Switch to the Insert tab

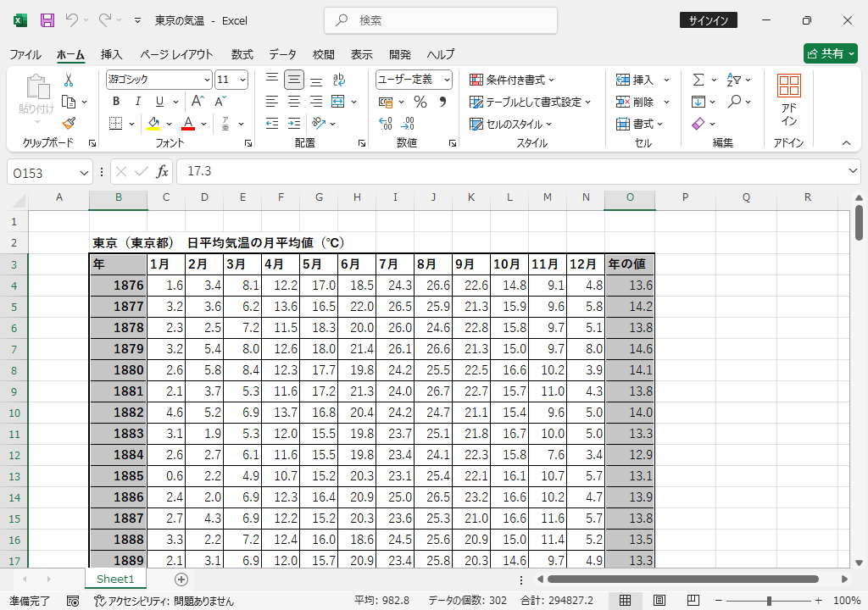coord(111,54)
